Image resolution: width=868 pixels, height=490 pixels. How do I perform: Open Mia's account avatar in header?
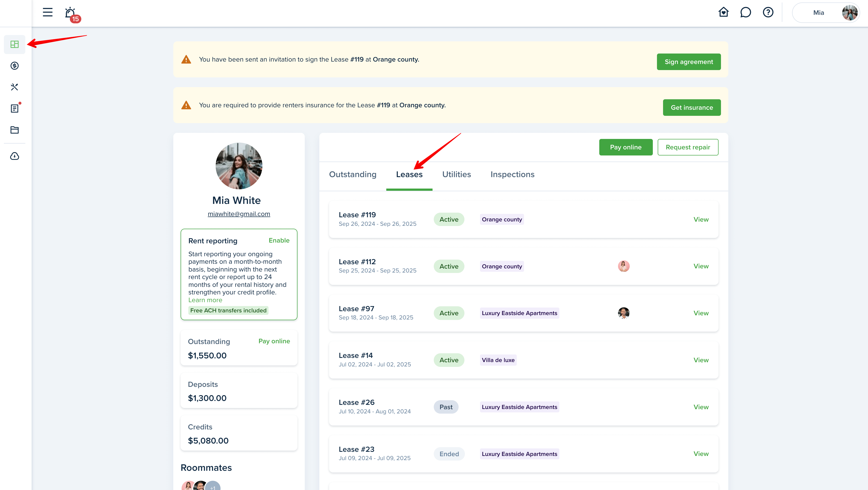point(850,13)
